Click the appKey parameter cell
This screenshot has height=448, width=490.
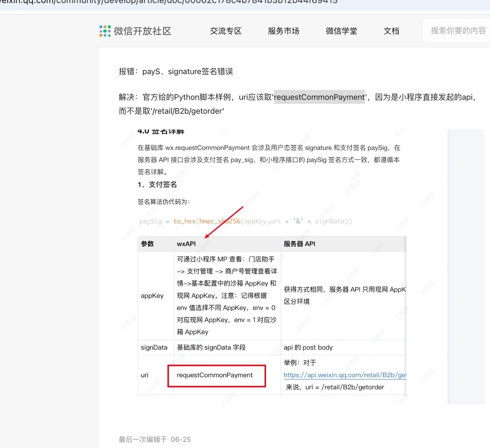pos(156,295)
